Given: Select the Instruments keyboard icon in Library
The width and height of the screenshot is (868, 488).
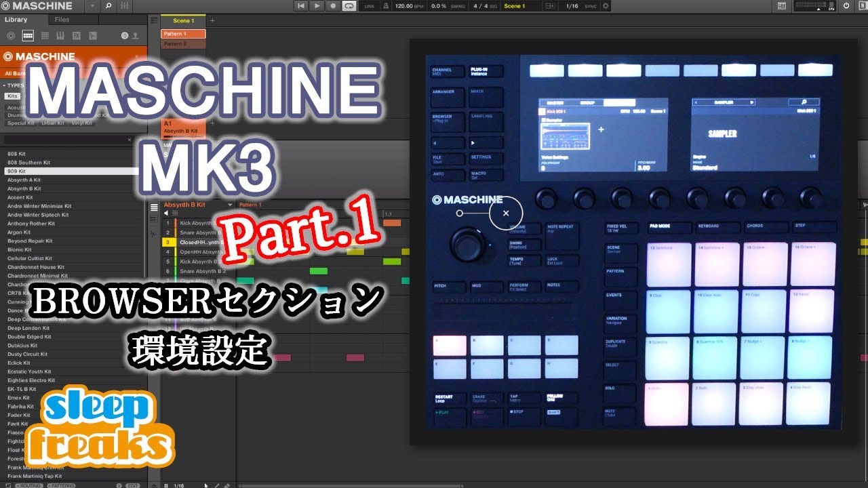Looking at the screenshot, I should [60, 35].
